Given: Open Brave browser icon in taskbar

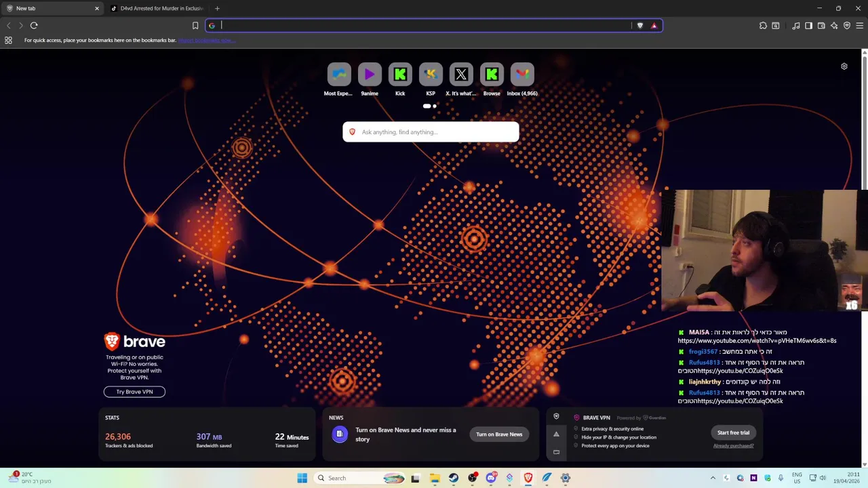Looking at the screenshot, I should coord(528,478).
